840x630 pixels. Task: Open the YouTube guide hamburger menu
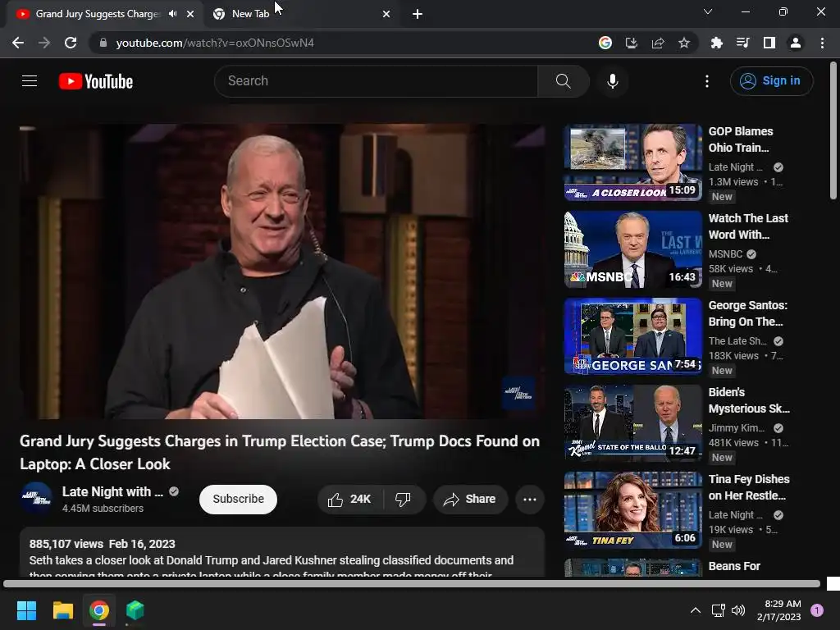[30, 81]
